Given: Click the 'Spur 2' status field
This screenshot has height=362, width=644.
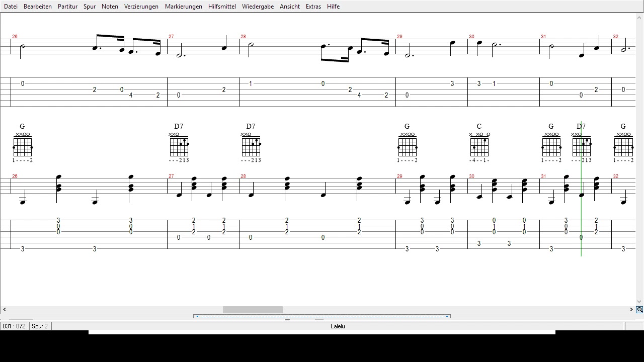Looking at the screenshot, I should 40,326.
